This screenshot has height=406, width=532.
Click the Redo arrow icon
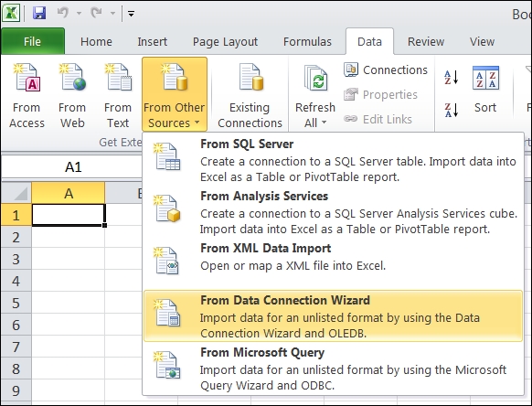click(x=97, y=13)
